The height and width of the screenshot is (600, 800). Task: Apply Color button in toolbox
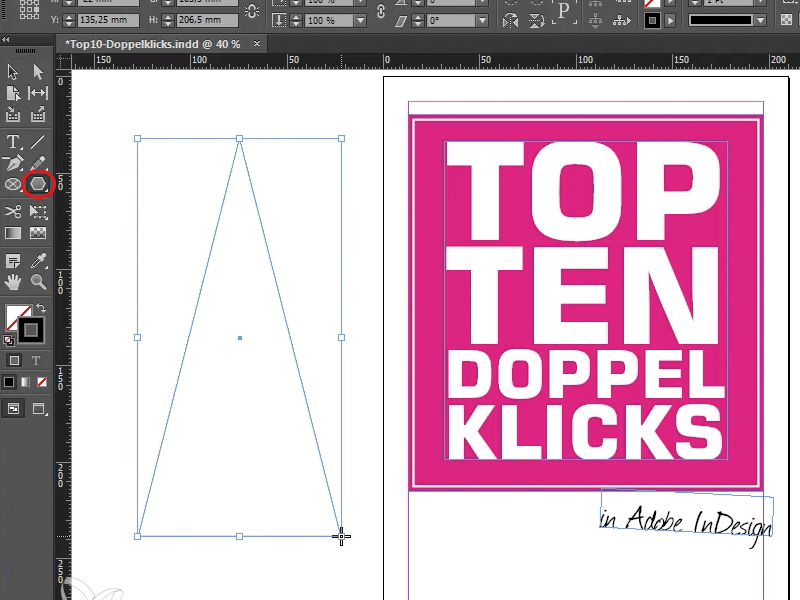9,382
